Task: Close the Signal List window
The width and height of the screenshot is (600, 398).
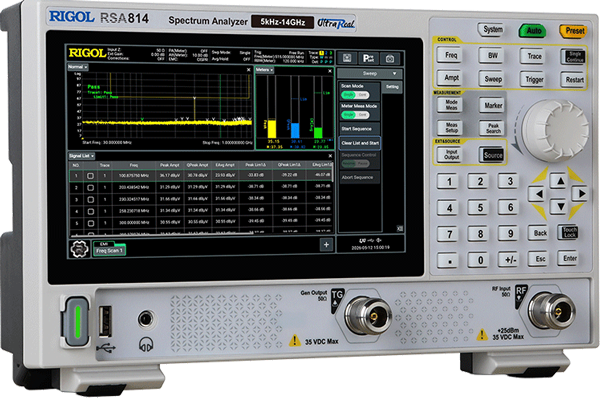Action: (x=330, y=156)
